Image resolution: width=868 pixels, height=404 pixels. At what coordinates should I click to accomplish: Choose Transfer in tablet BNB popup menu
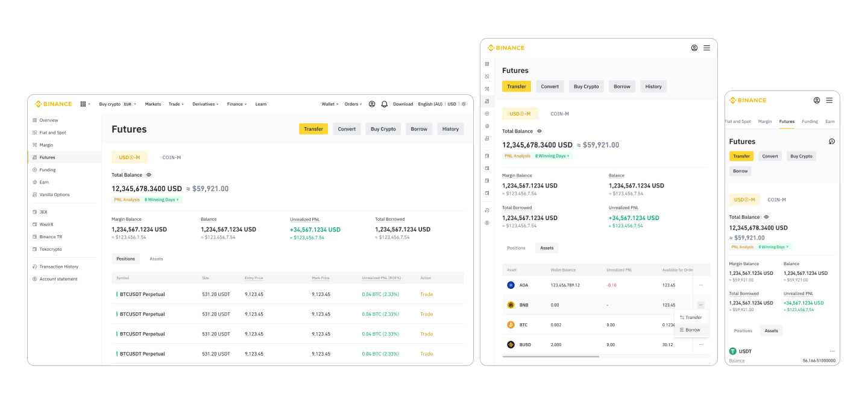[691, 317]
